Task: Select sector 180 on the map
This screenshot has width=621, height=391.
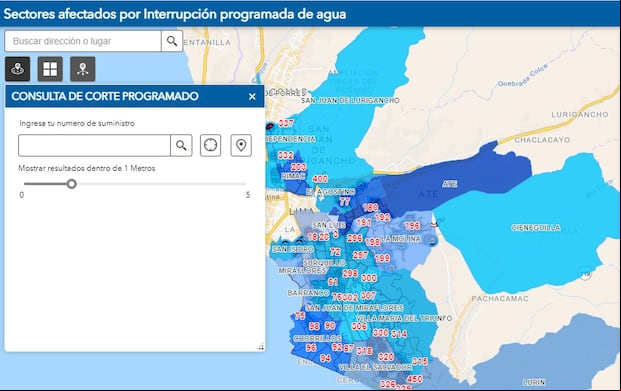Action: click(370, 208)
